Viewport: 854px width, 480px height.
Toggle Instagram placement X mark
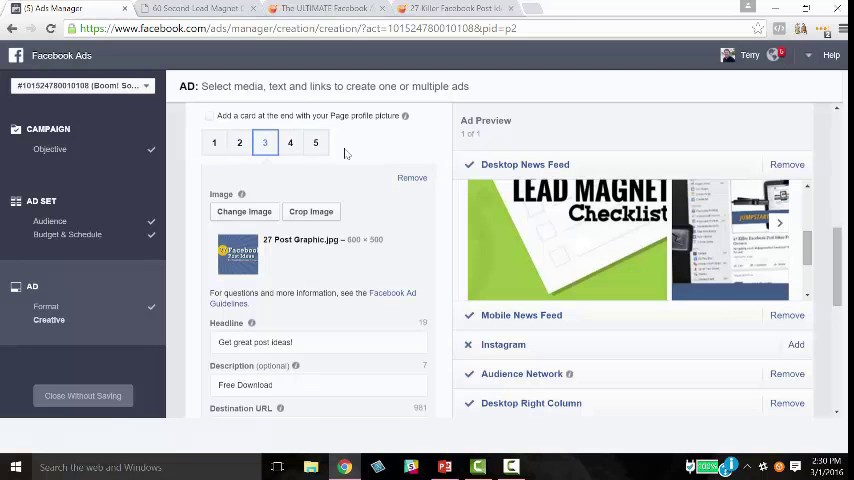click(468, 345)
